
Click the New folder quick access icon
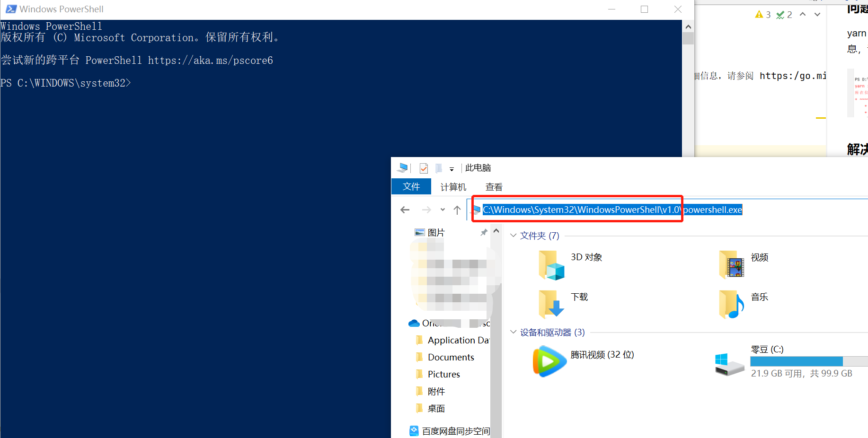click(439, 168)
